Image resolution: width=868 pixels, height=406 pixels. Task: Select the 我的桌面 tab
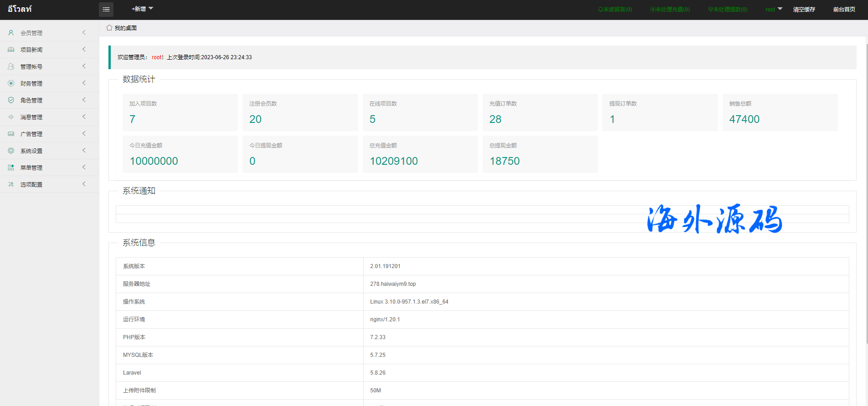[125, 28]
